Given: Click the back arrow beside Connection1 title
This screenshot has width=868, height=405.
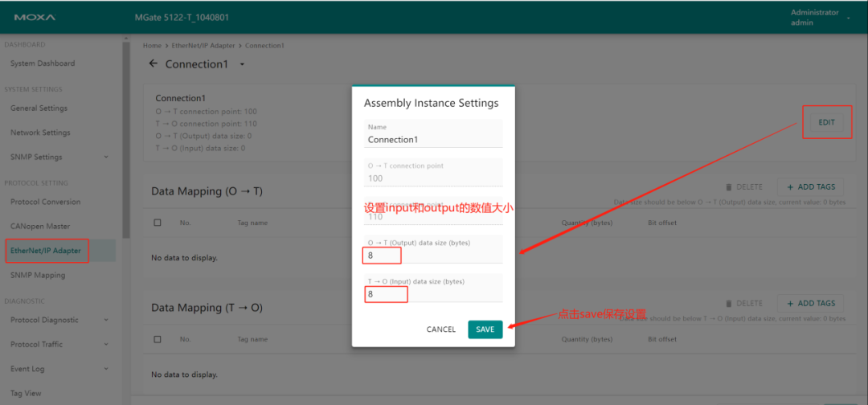Looking at the screenshot, I should click(x=154, y=64).
